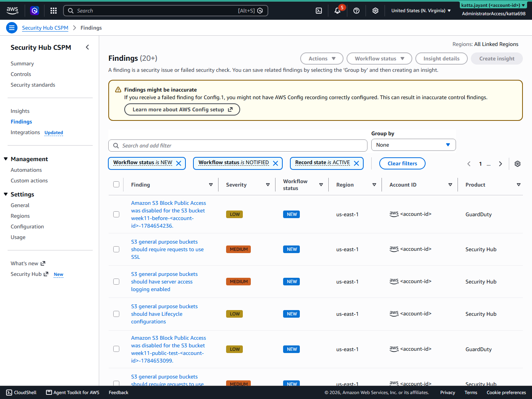Collapse the Management section
Screen dimensions: 532x399
(x=6, y=159)
